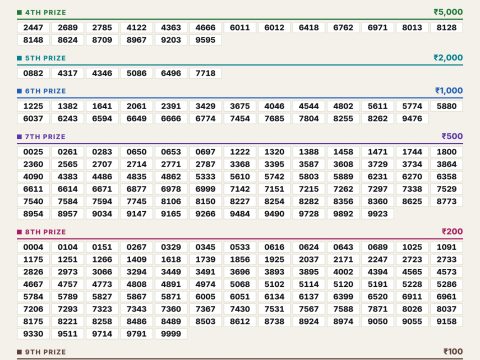Click the 9TH PRIZE section heading
480x360 pixels.
(45, 352)
